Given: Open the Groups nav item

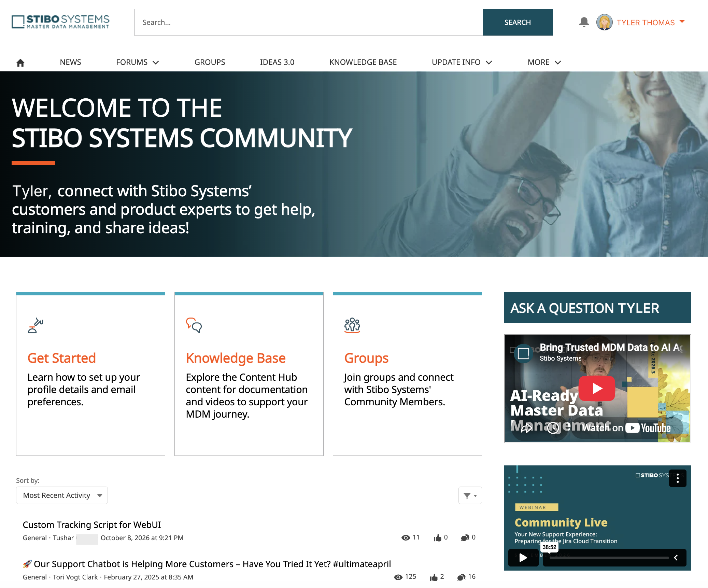Looking at the screenshot, I should (210, 62).
